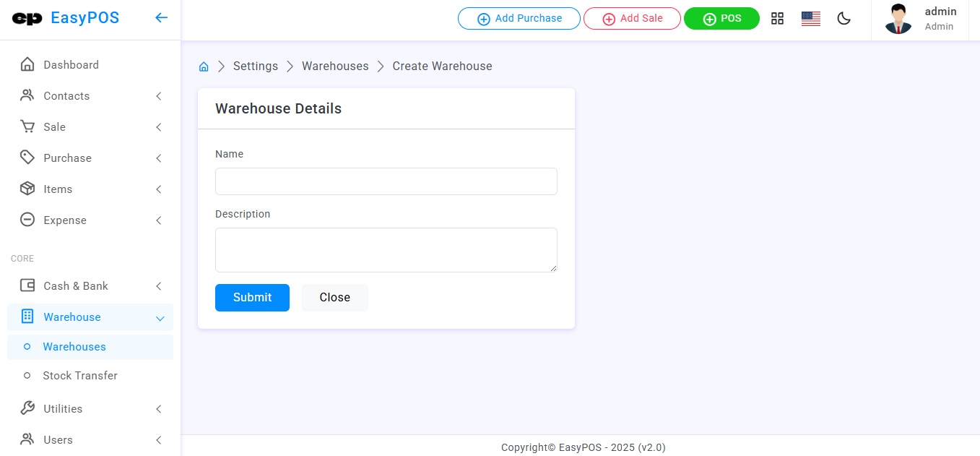980x456 pixels.
Task: Open the apps grid icon
Action: (x=777, y=19)
